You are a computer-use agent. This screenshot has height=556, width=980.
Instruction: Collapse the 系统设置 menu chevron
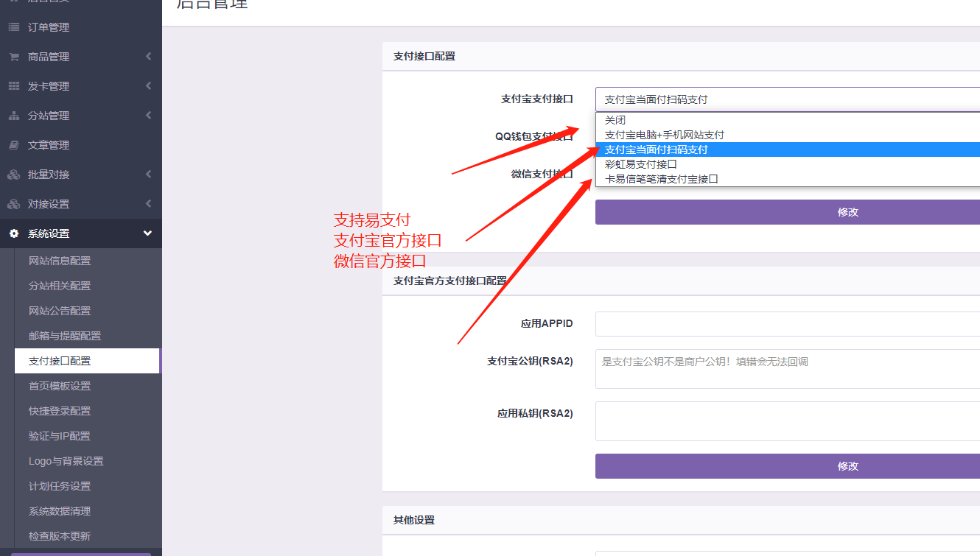click(148, 233)
